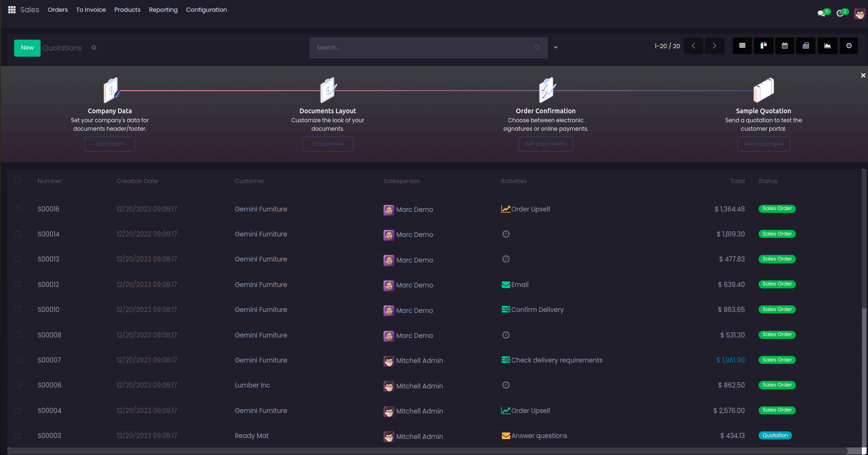The width and height of the screenshot is (868, 455).
Task: Click the Let's start! button
Action: click(x=110, y=144)
